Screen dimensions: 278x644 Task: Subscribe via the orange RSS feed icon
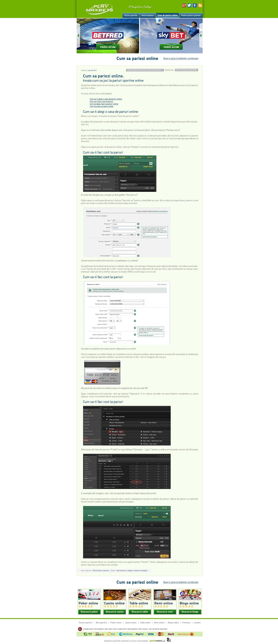[x=200, y=6]
